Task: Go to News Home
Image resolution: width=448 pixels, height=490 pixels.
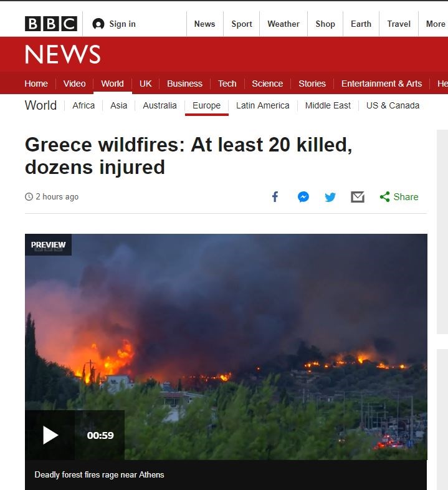Action: (x=36, y=84)
